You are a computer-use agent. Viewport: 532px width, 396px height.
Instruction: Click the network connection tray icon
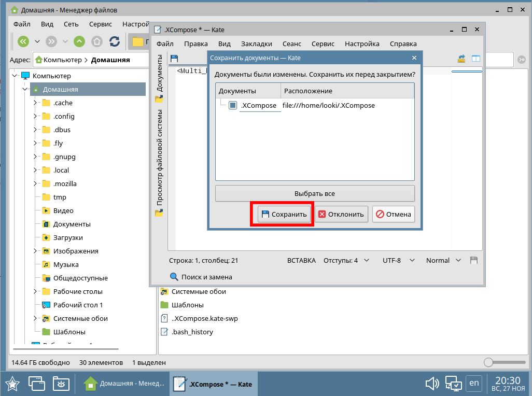[x=453, y=384]
